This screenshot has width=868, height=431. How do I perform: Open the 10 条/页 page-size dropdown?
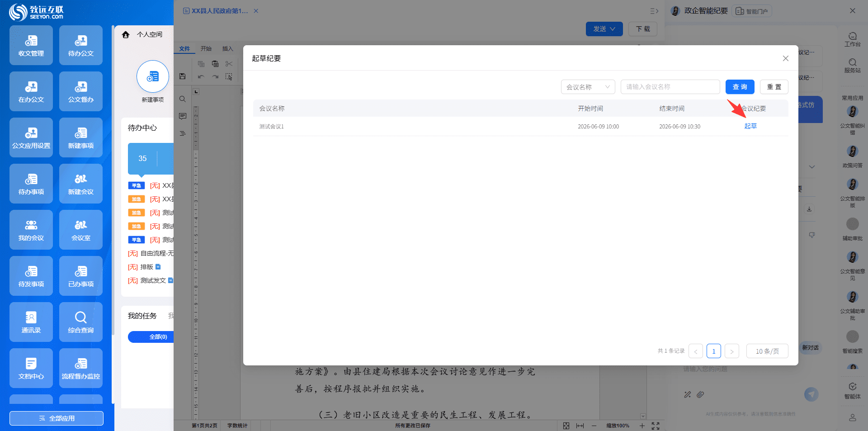click(767, 351)
